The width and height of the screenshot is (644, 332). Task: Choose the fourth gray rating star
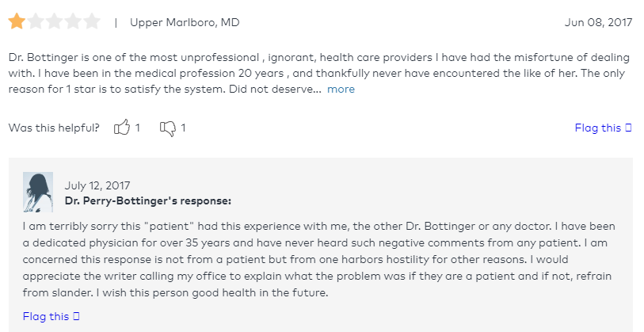73,21
